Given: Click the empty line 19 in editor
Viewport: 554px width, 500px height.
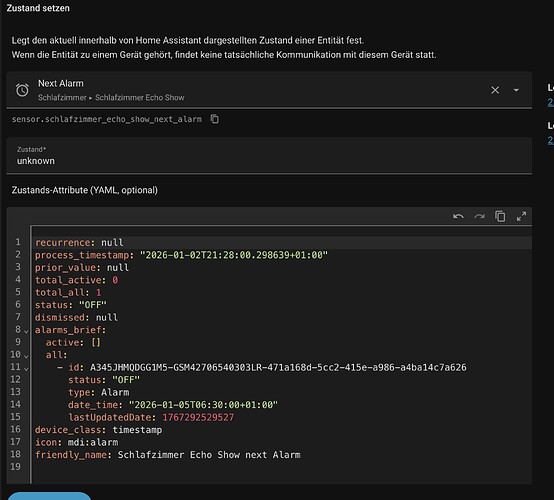Looking at the screenshot, I should click(x=281, y=467).
